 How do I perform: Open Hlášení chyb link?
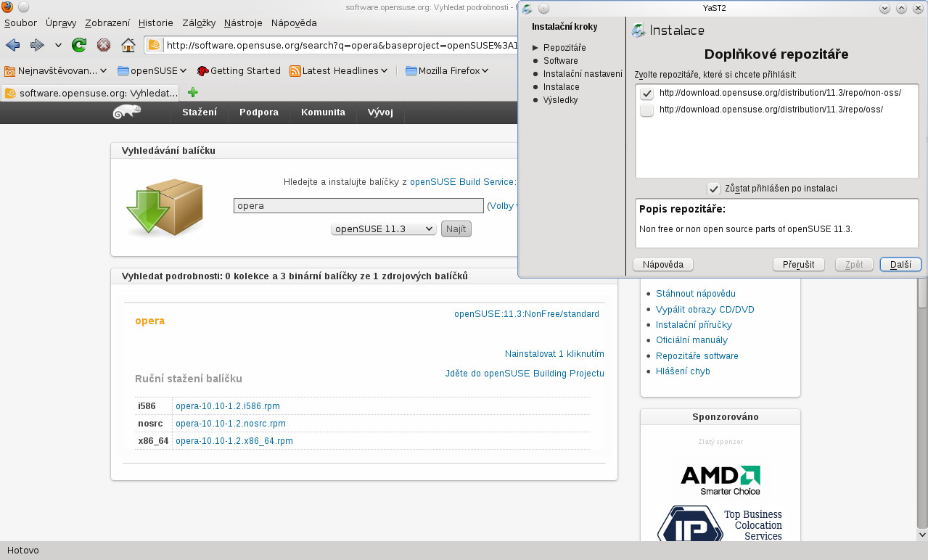coord(683,371)
